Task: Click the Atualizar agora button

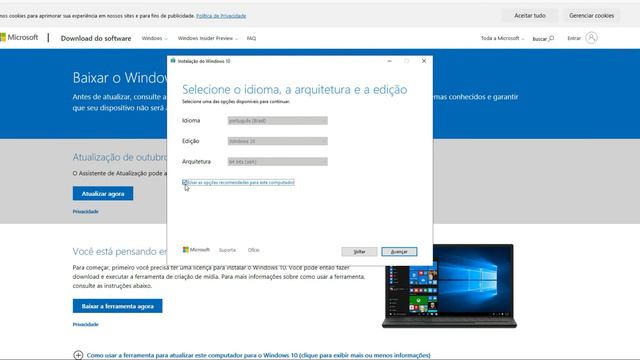Action: tap(103, 193)
